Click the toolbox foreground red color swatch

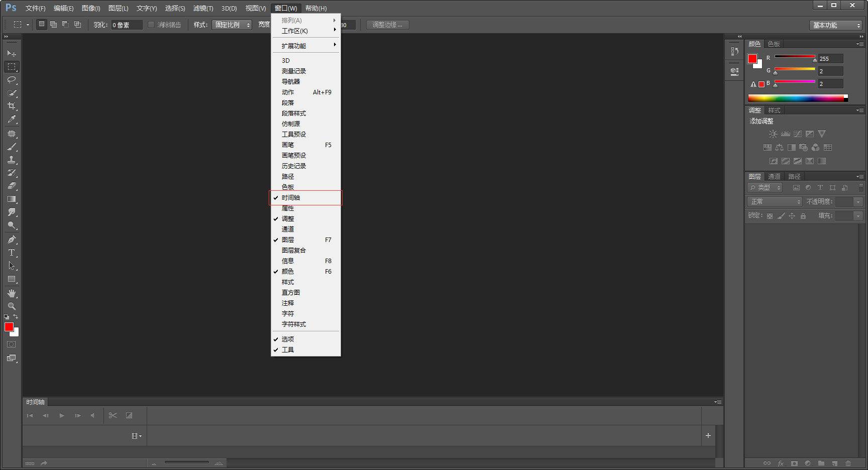(x=9, y=327)
